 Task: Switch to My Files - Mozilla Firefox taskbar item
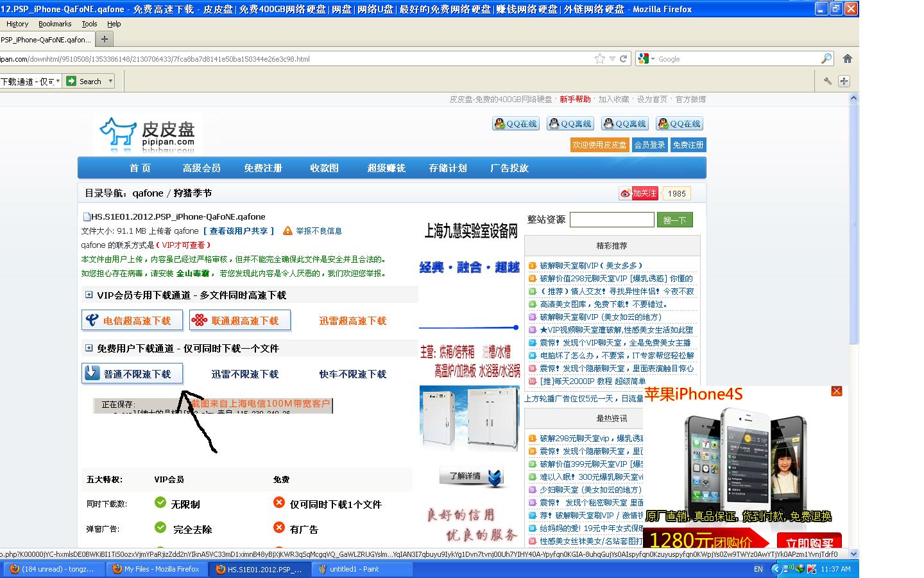(x=156, y=569)
